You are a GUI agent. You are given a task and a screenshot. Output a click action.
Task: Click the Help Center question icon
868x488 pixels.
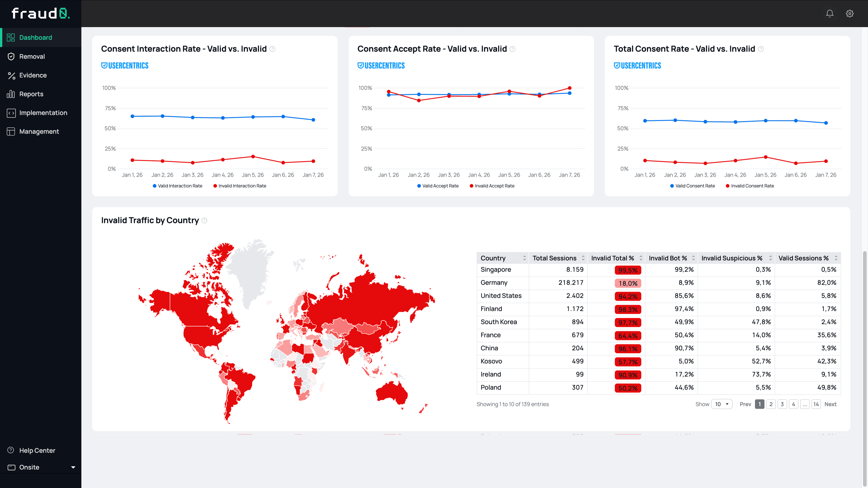10,450
